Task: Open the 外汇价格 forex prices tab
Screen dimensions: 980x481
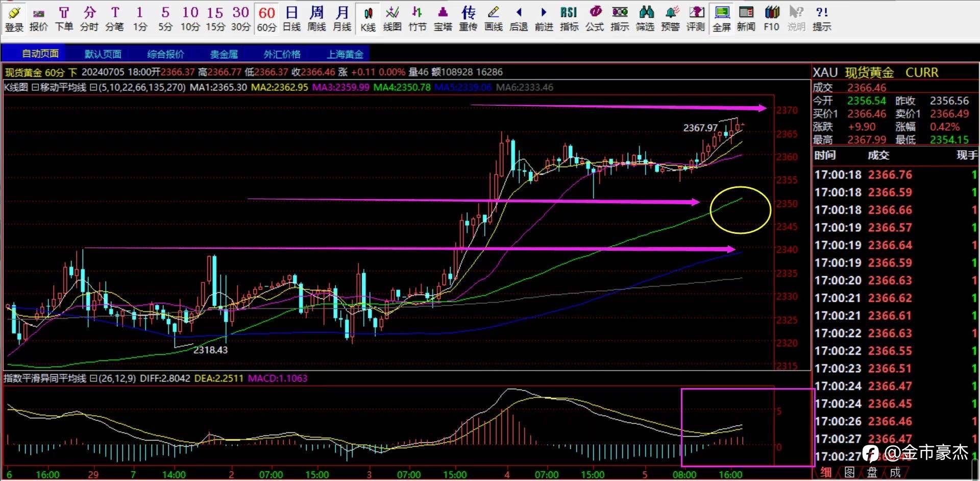Action: 282,54
